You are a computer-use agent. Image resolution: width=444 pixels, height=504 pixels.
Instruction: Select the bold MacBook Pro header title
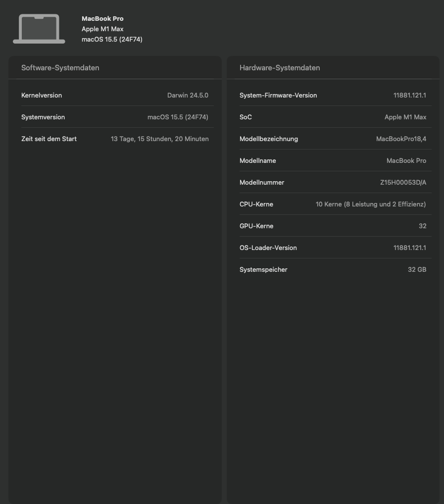(x=102, y=19)
